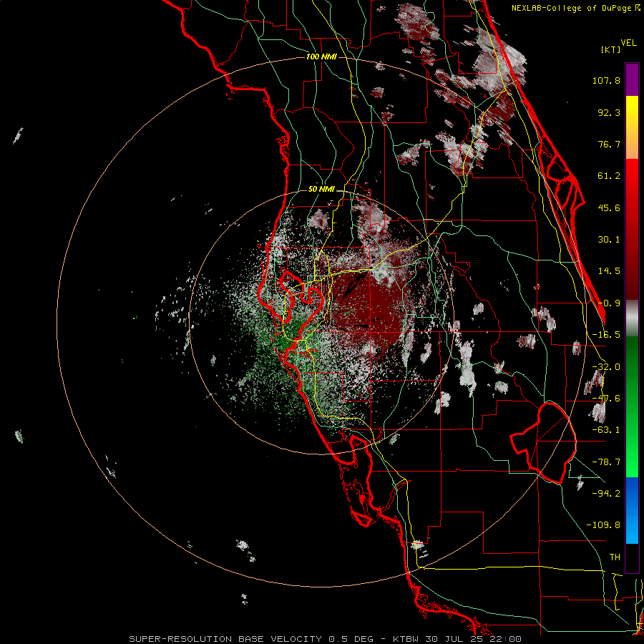Screen dimensions: 644x644
Task: Click the TH label on the legend
Action: click(x=615, y=557)
